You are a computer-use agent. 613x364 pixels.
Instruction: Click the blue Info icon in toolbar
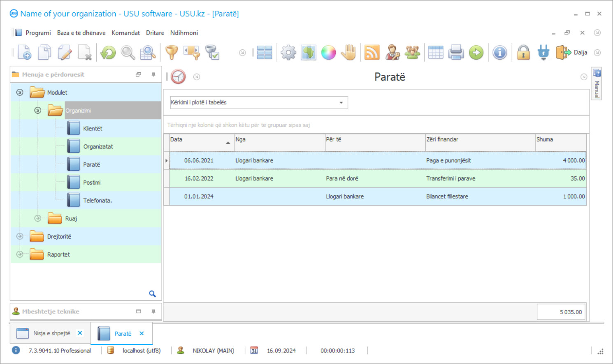click(500, 53)
